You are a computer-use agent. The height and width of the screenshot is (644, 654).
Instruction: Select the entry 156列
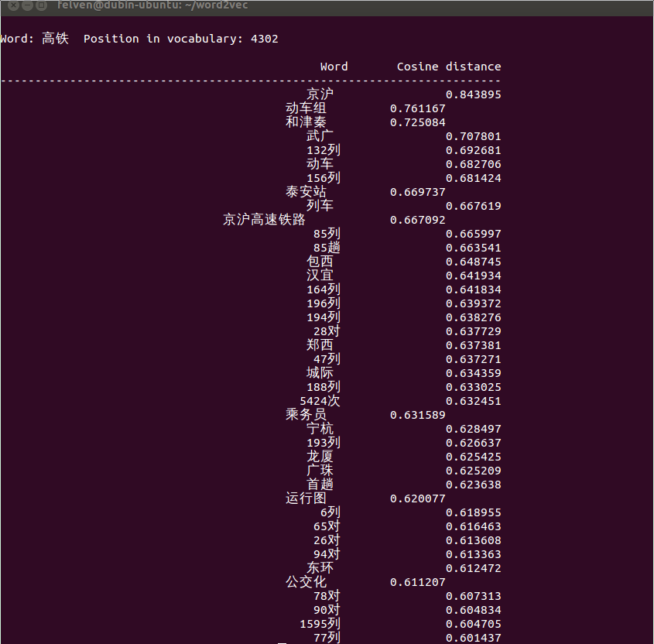tap(324, 178)
